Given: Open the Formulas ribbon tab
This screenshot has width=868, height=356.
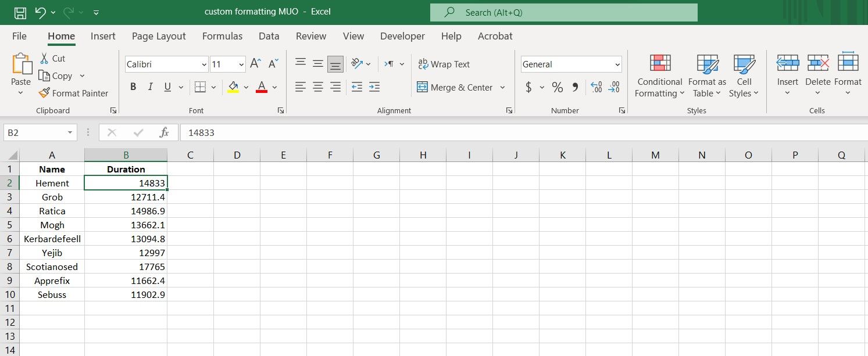Looking at the screenshot, I should 222,36.
